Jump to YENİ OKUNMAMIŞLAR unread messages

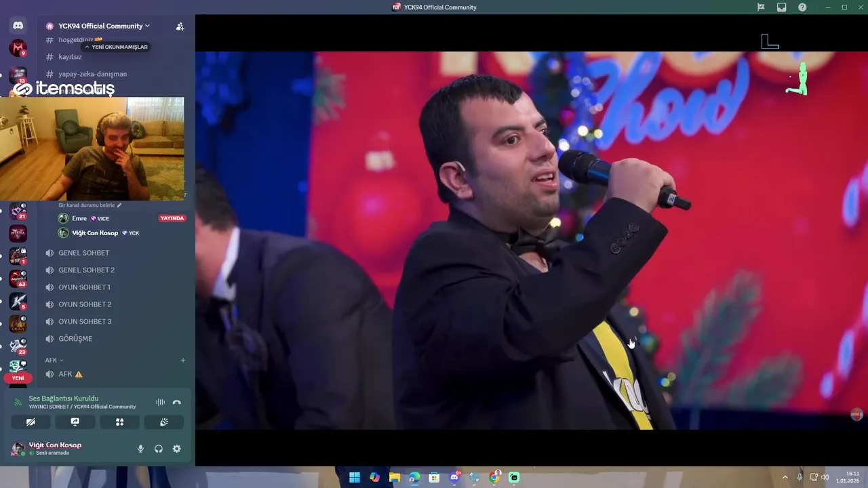pos(115,47)
